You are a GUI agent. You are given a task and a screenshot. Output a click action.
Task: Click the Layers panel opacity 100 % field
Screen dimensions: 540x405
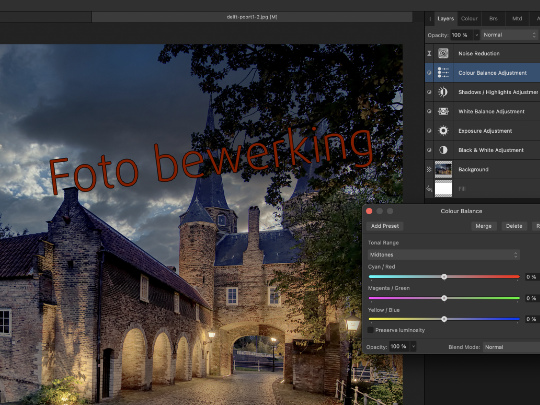(x=462, y=35)
